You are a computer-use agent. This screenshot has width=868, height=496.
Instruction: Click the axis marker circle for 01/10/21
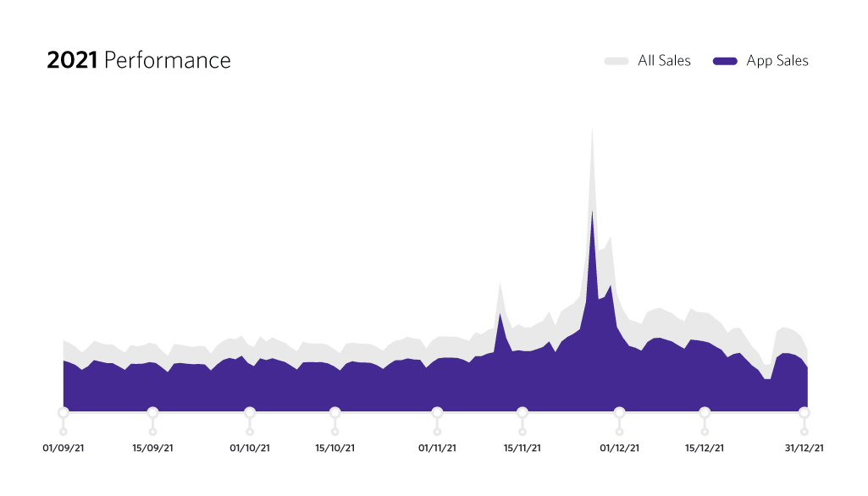pyautogui.click(x=250, y=412)
